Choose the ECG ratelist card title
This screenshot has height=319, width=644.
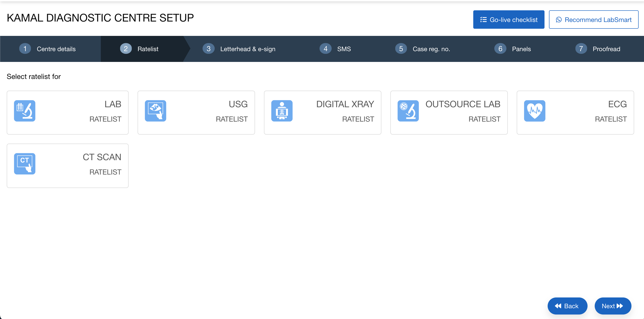tap(617, 104)
